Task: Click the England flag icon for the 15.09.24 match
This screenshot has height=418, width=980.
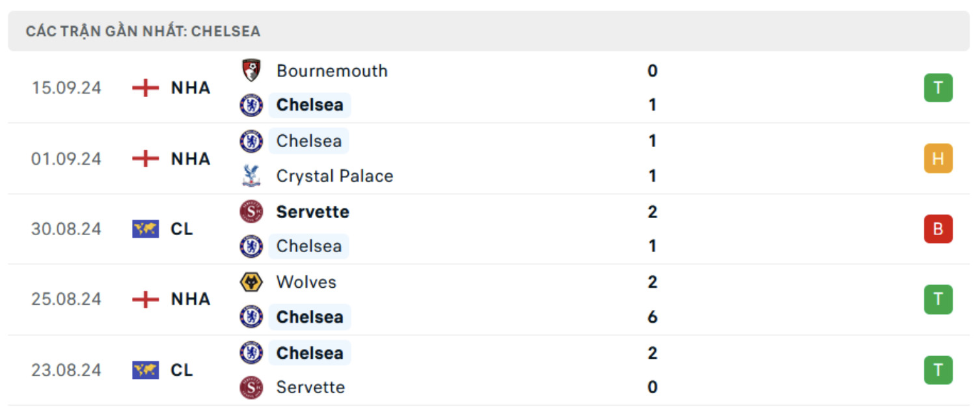Action: [x=144, y=88]
